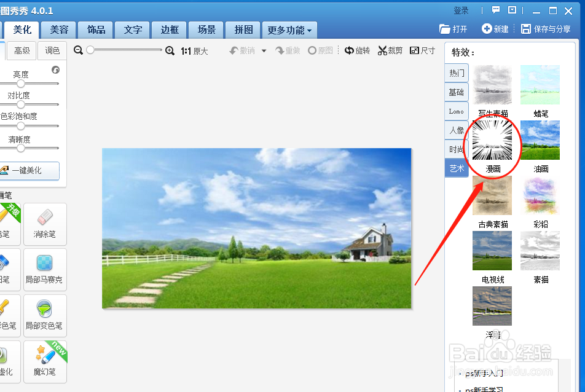Click the zoom slider handle
This screenshot has width=585, height=392.
(90, 50)
